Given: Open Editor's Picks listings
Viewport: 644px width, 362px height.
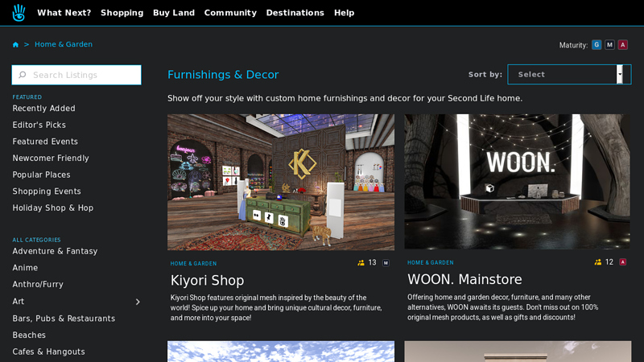Looking at the screenshot, I should click(x=39, y=125).
